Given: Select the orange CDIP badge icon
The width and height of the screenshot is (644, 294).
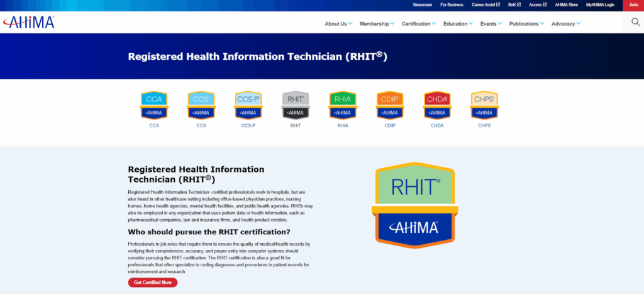Looking at the screenshot, I should click(390, 106).
